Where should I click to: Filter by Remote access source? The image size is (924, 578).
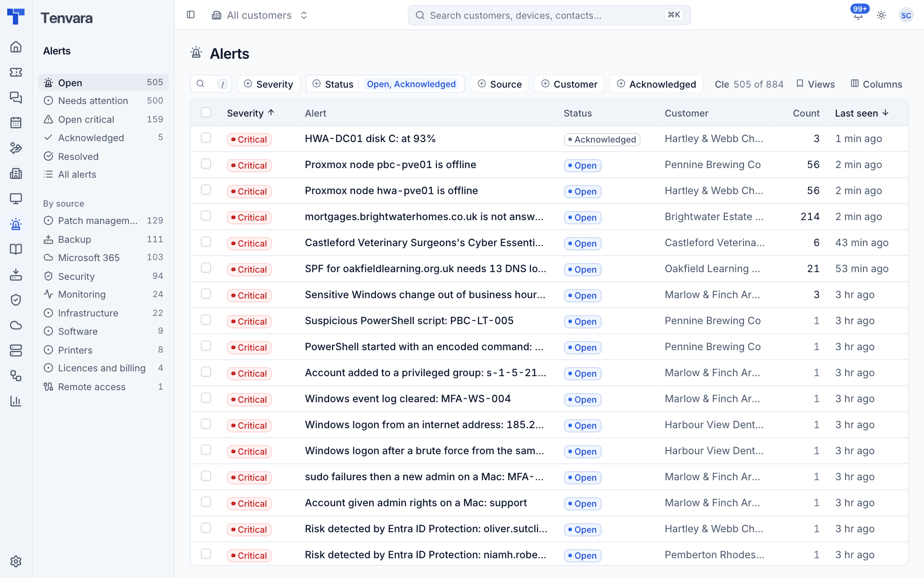[103, 387]
